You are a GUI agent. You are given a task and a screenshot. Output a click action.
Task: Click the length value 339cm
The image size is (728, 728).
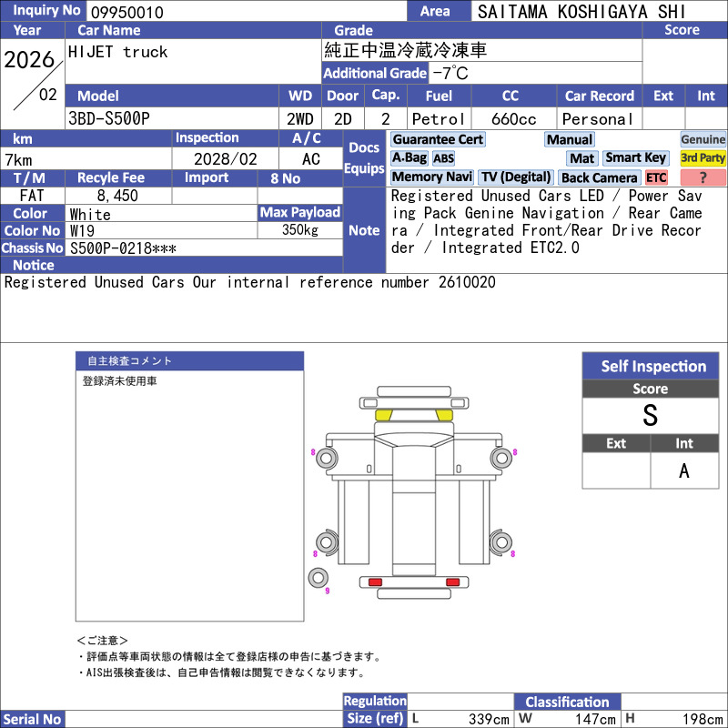coord(489,719)
